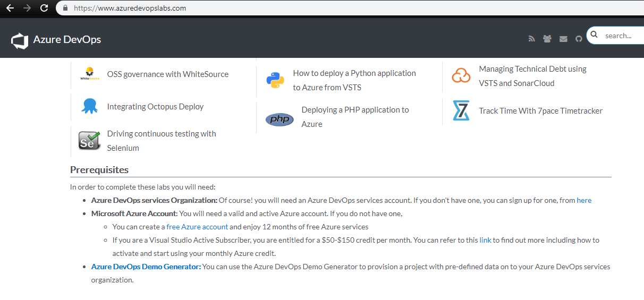Screen dimensions: 644x300
Task: Open 'OSS governance with WhiteSource' lab
Action: pyautogui.click(x=168, y=74)
